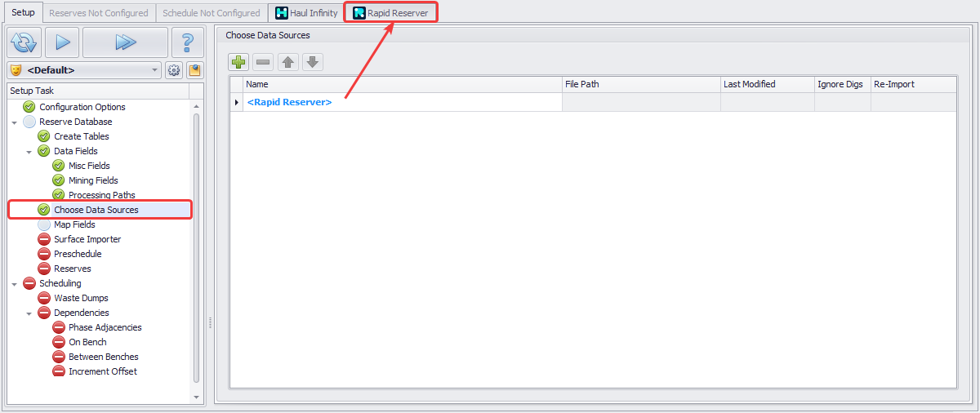Click the Re-Import column header
This screenshot has width=980, height=413.
pos(913,84)
